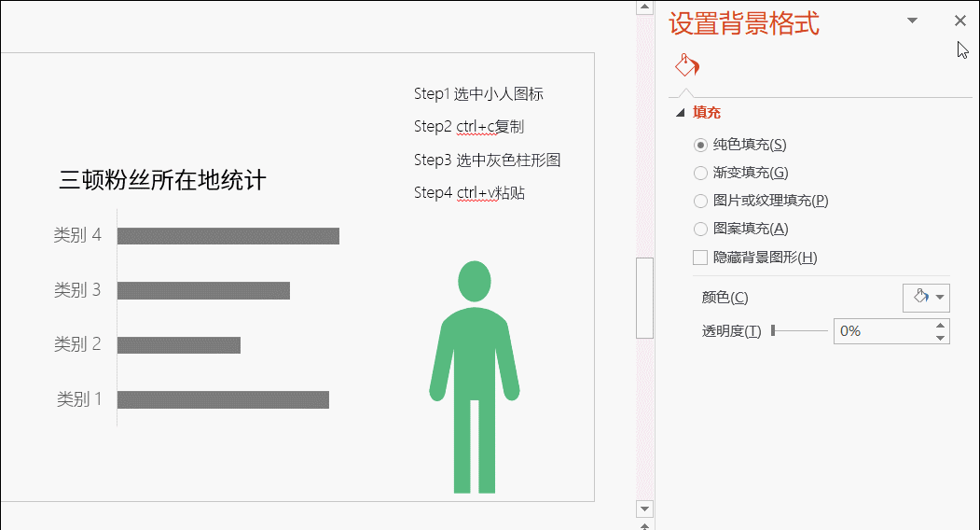Close the Format Background pane

(960, 21)
